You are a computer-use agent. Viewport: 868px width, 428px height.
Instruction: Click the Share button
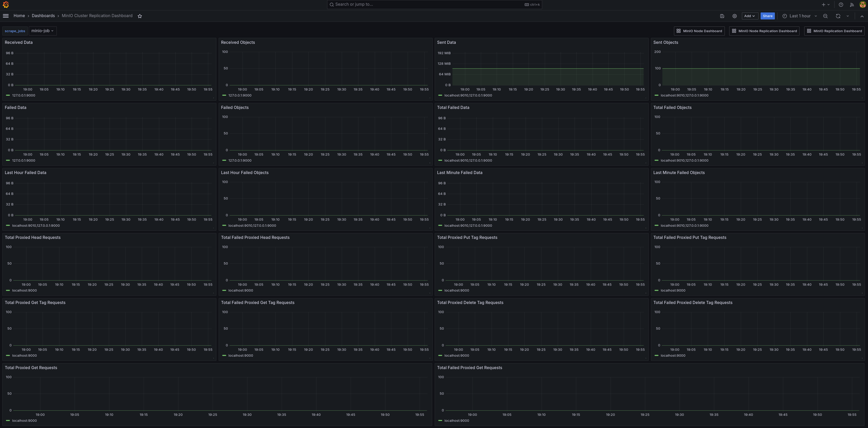(x=767, y=16)
